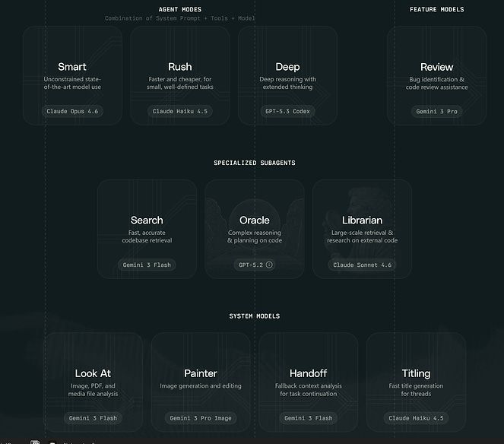
Task: Select the Painter system model title
Action: [201, 373]
